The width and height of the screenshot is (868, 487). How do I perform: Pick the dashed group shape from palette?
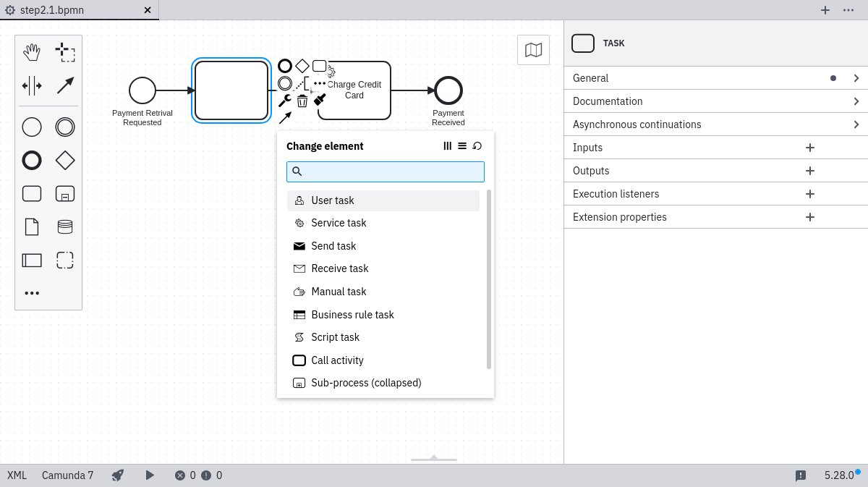[x=65, y=260]
